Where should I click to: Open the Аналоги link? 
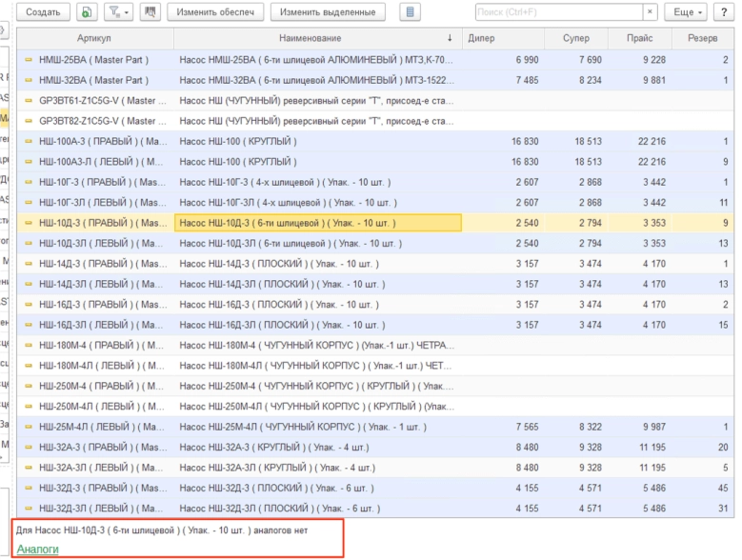coord(37,549)
